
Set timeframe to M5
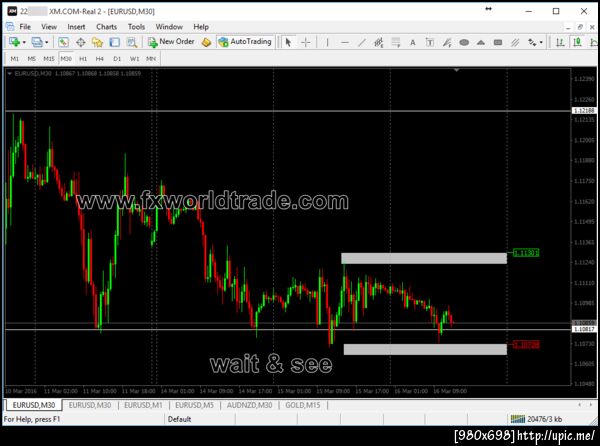(x=31, y=59)
